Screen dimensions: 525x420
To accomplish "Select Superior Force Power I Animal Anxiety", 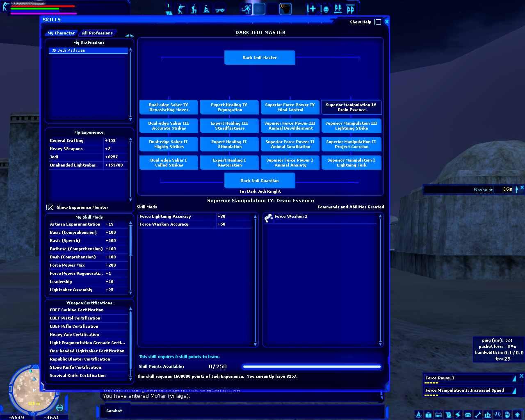I will [x=290, y=163].
